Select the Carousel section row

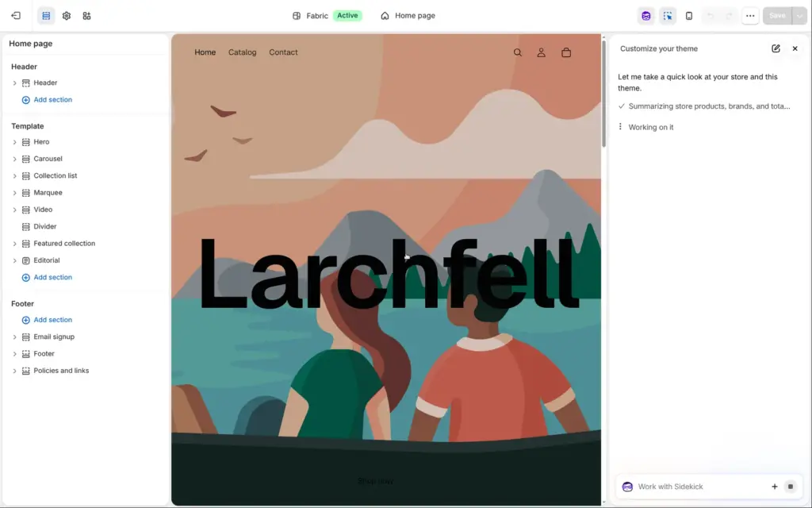[x=86, y=159]
